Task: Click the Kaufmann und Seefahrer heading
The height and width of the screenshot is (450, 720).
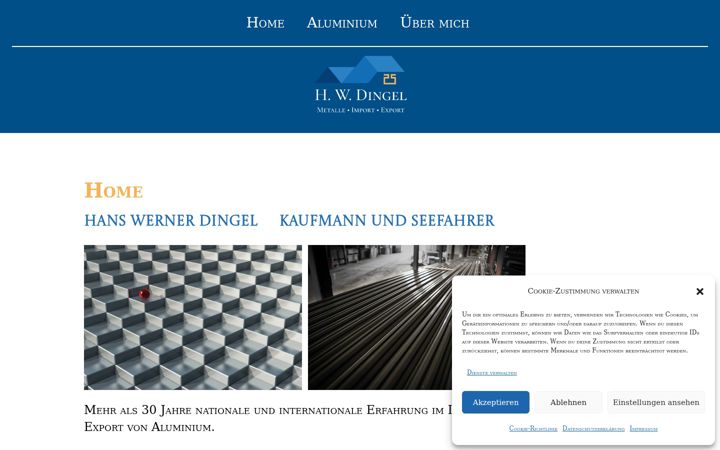Action: (387, 220)
